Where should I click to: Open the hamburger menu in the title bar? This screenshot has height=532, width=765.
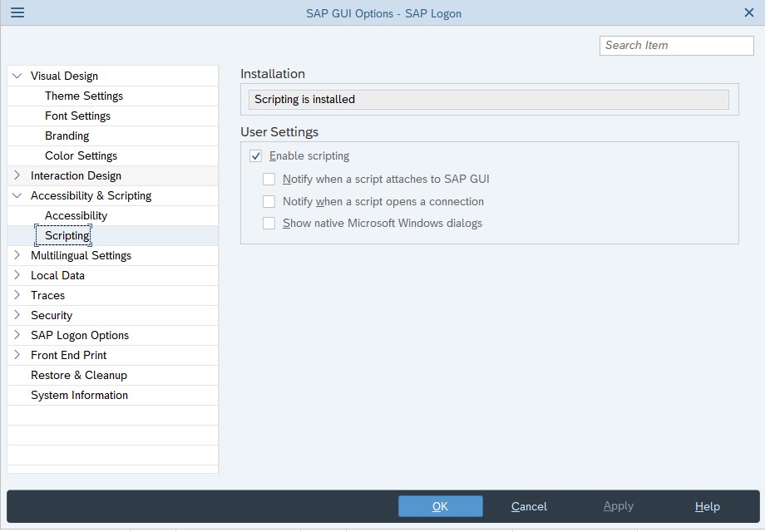click(17, 12)
